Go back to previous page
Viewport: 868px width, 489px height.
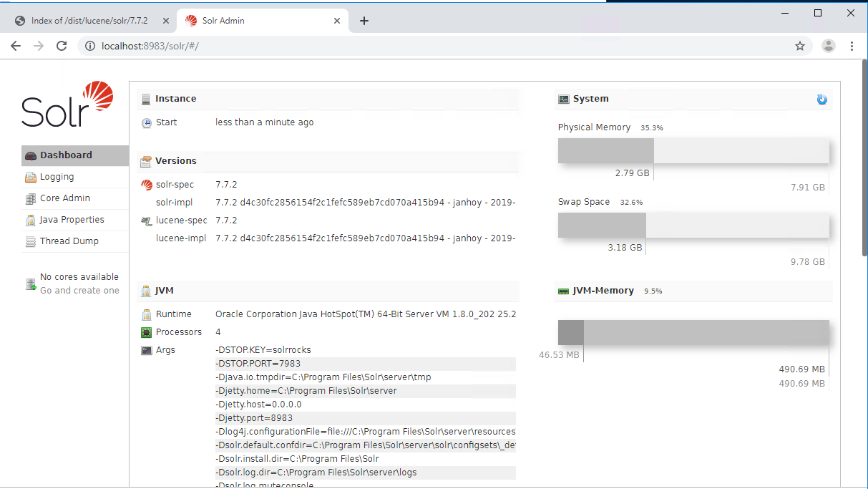pyautogui.click(x=16, y=46)
